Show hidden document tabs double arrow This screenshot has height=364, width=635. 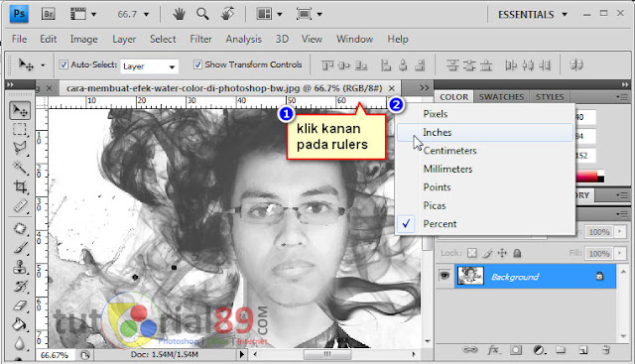coord(424,88)
